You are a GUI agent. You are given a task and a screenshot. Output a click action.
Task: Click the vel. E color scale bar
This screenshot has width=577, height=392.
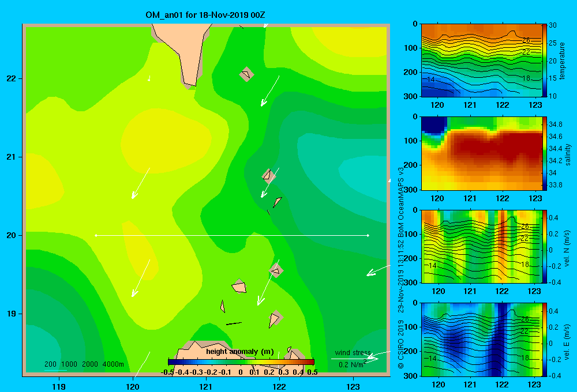tap(545, 340)
